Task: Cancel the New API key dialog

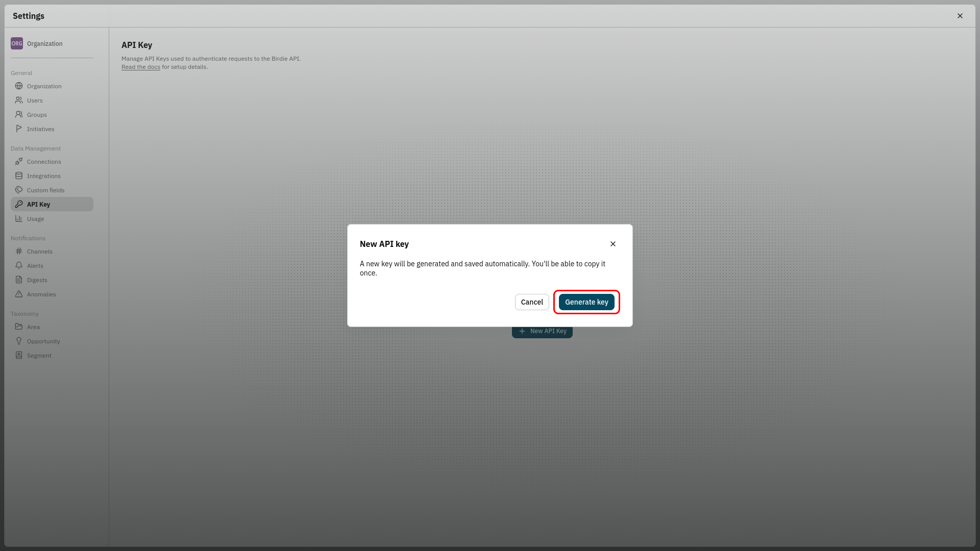Action: (532, 302)
